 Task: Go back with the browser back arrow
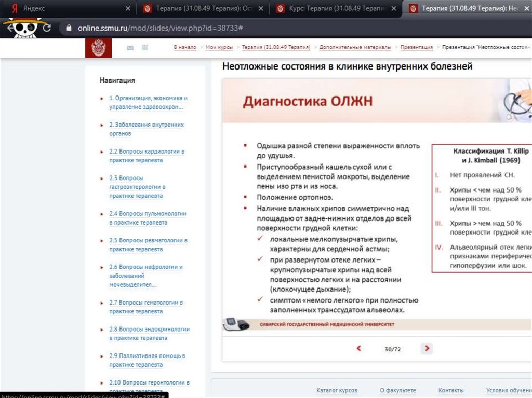pyautogui.click(x=10, y=28)
